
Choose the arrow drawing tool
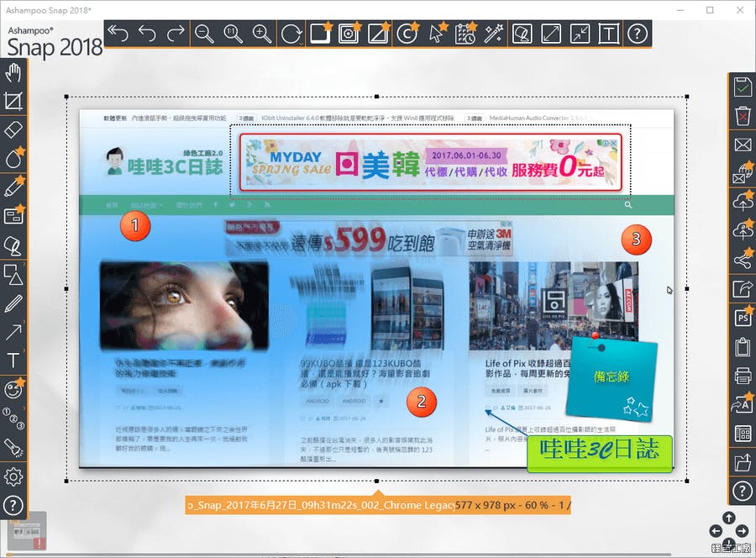point(13,332)
